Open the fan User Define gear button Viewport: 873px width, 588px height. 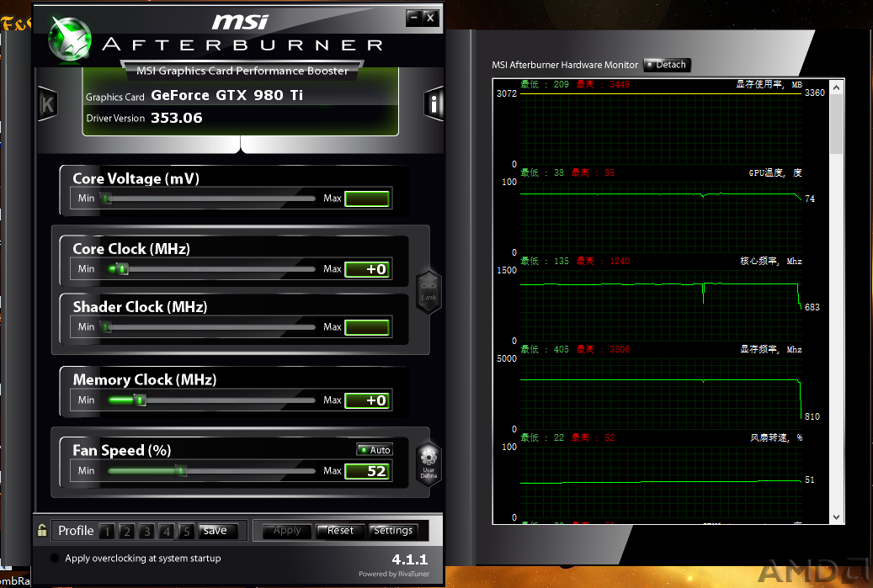(429, 464)
